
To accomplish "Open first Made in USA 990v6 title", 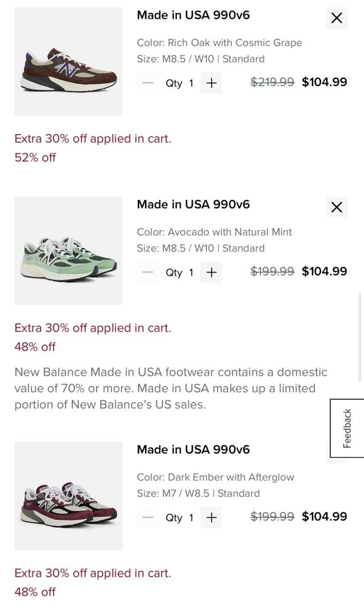I will (x=193, y=15).
